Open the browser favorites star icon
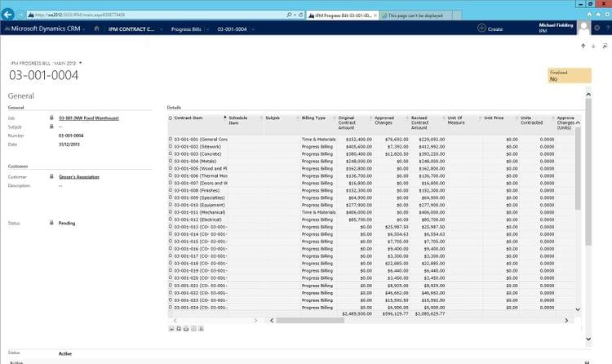The image size is (612, 364). (598, 15)
